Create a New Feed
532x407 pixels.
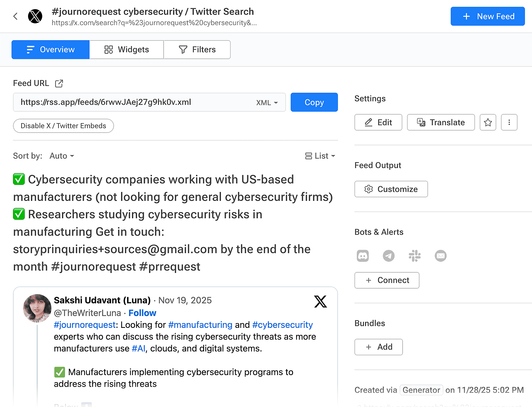click(x=488, y=16)
